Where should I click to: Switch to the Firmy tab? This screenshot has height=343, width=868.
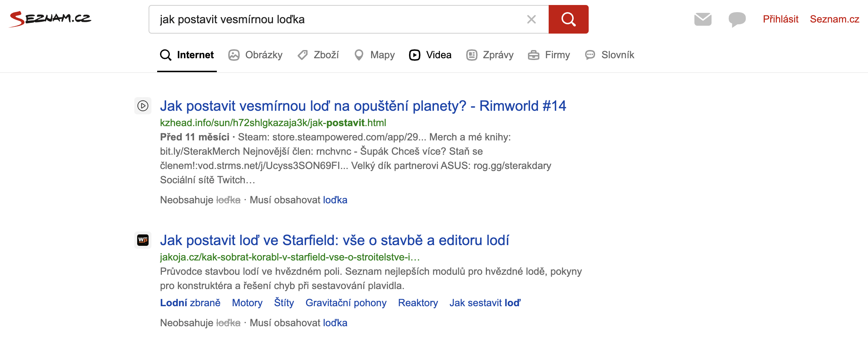tap(549, 55)
